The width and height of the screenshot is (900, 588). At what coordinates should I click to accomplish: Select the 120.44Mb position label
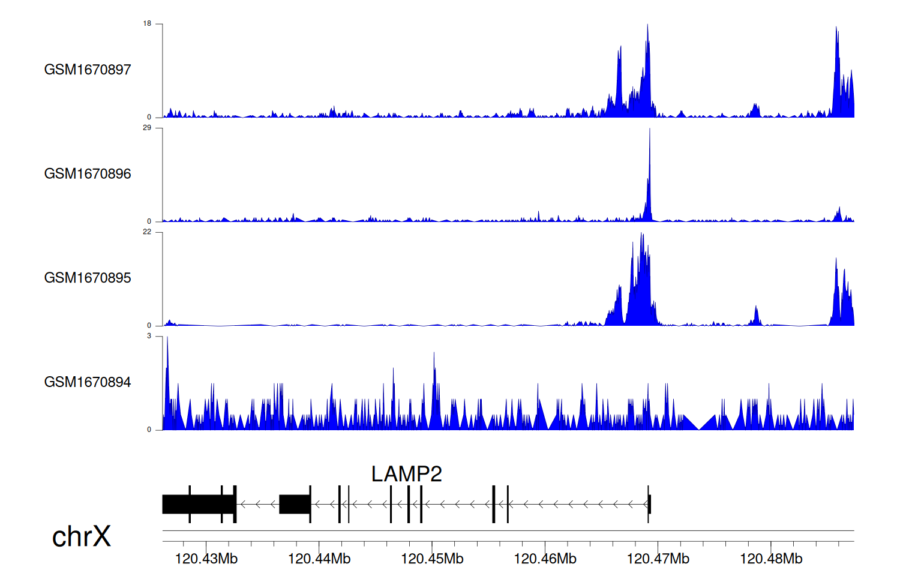click(319, 559)
